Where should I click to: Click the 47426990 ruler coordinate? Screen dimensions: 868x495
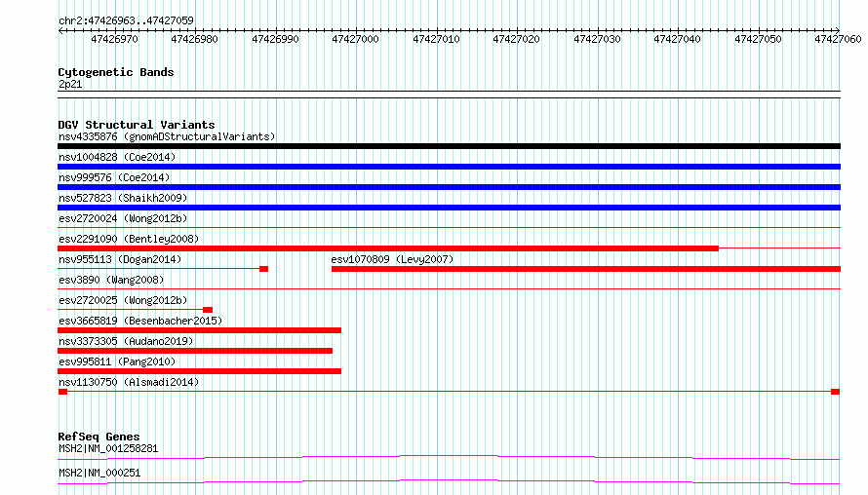276,39
